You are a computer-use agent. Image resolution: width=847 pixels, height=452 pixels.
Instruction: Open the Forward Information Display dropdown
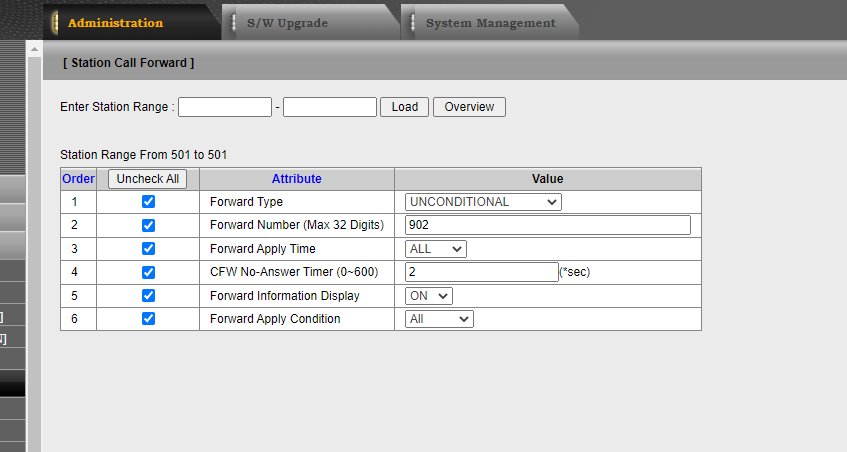pyautogui.click(x=428, y=295)
